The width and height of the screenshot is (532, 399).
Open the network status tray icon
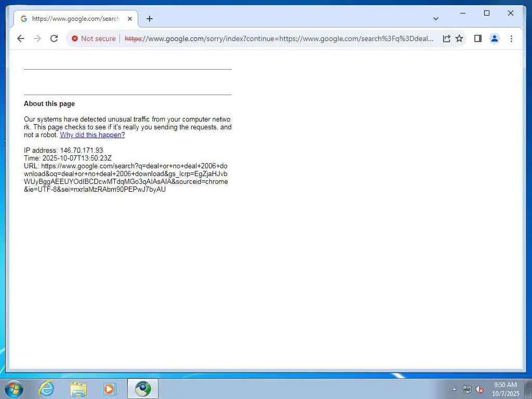[467, 390]
